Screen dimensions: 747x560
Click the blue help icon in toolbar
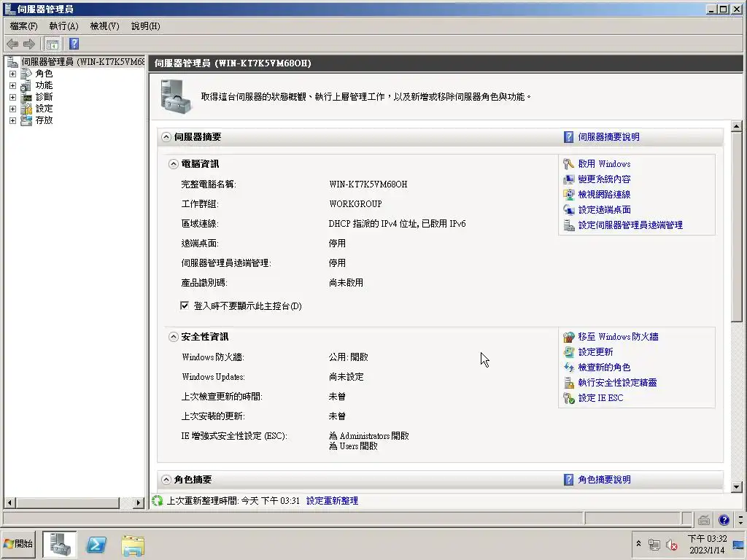click(x=74, y=44)
